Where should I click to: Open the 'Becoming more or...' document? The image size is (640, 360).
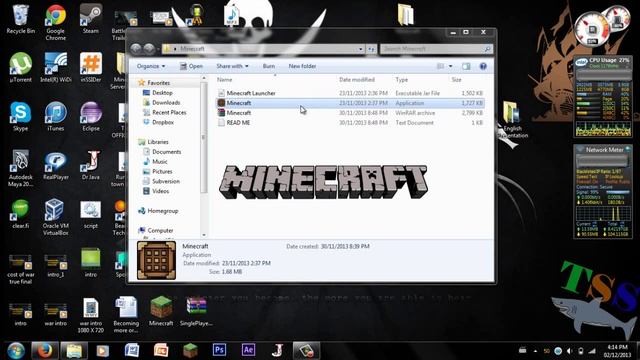click(126, 315)
